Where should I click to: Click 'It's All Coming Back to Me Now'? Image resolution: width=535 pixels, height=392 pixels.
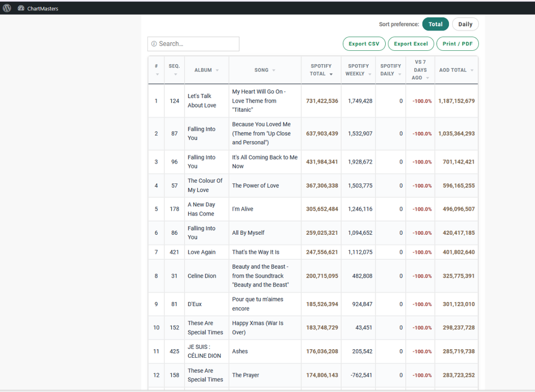click(x=265, y=162)
